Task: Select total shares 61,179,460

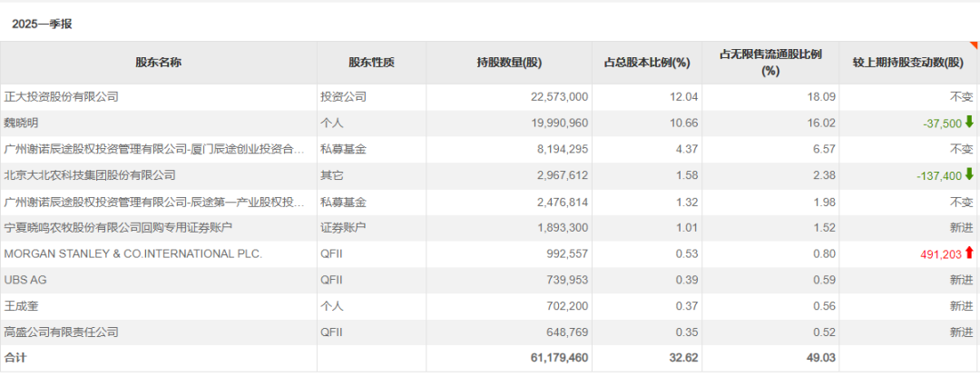Action: pyautogui.click(x=559, y=358)
